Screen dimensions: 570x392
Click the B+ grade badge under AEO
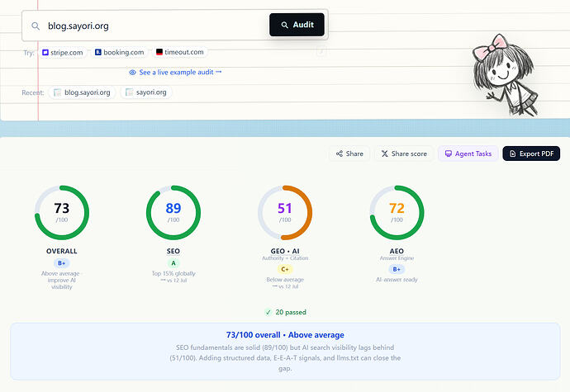point(397,269)
